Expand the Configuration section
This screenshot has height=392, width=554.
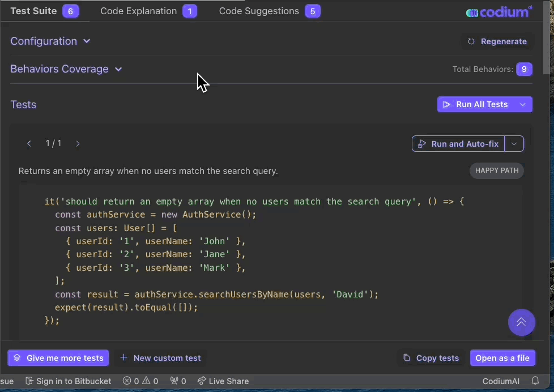click(50, 41)
